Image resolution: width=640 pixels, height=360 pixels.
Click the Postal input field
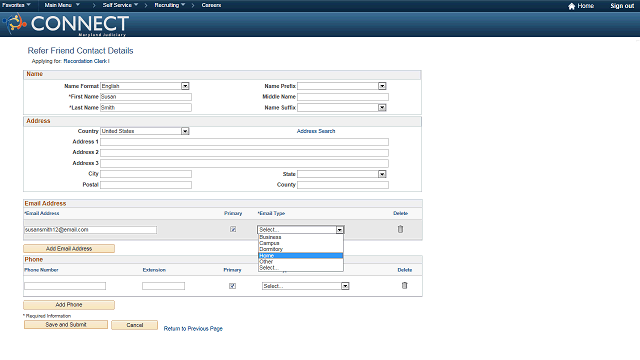146,185
